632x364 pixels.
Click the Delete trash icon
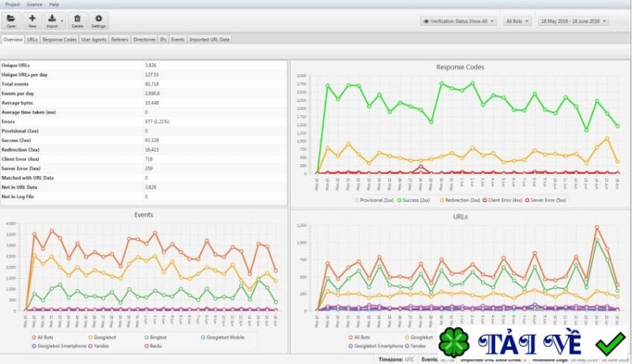pos(77,18)
